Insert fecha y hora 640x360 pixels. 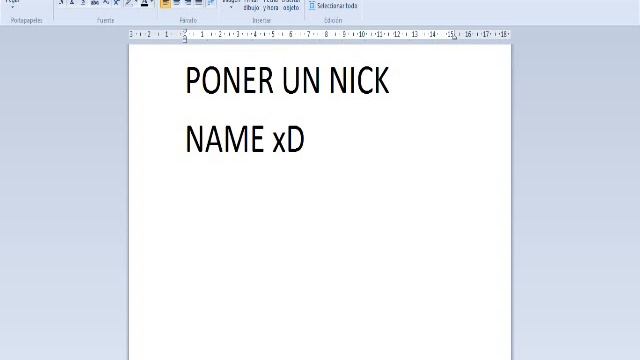271,5
